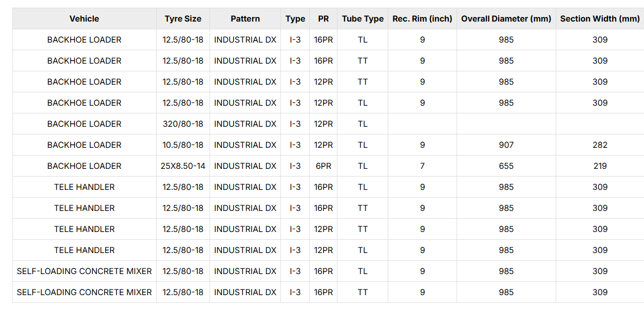Click the 655 overall diameter value
The image size is (644, 310).
506,166
